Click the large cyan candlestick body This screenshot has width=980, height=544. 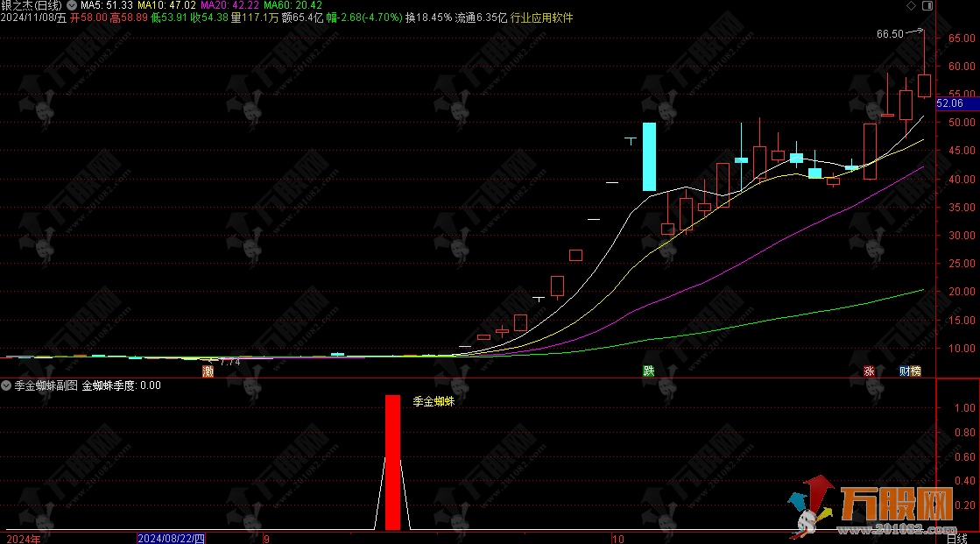pyautogui.click(x=649, y=156)
